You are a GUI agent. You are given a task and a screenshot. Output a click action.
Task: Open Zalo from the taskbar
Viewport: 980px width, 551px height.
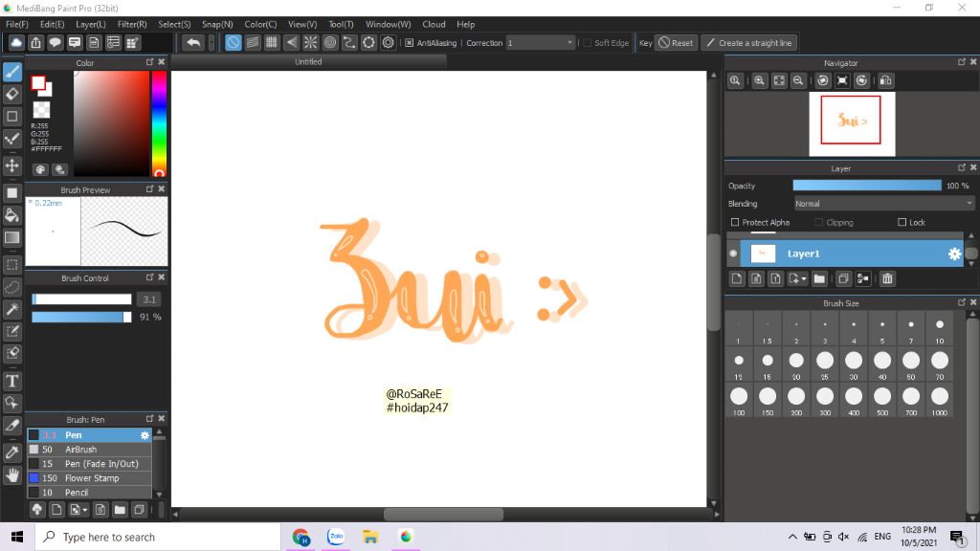pyautogui.click(x=336, y=537)
